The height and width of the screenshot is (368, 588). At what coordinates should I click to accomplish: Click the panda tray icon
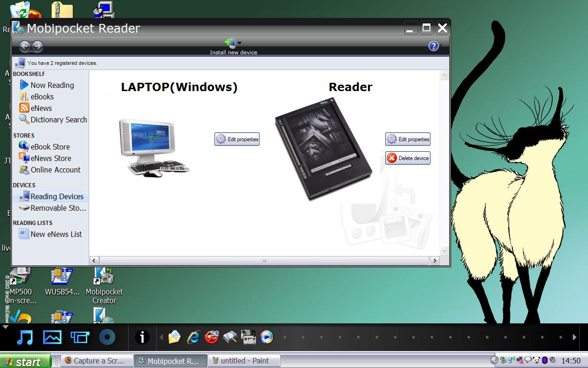537,361
